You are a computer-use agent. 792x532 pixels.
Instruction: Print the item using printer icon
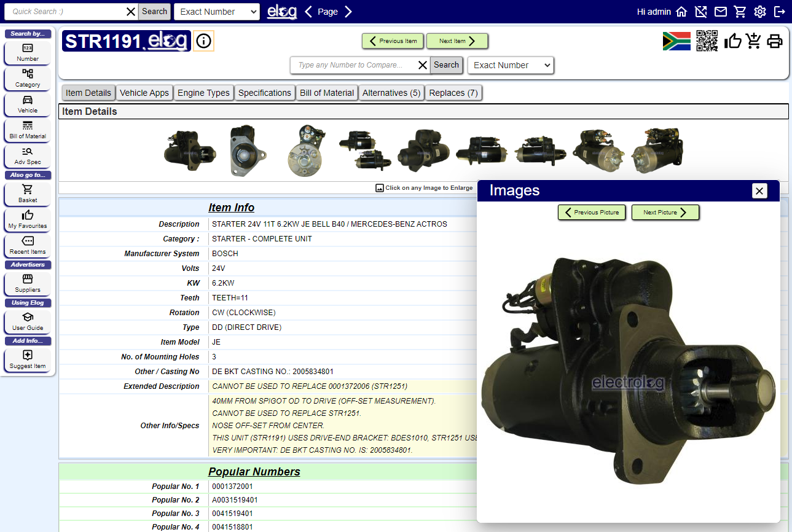click(x=775, y=41)
